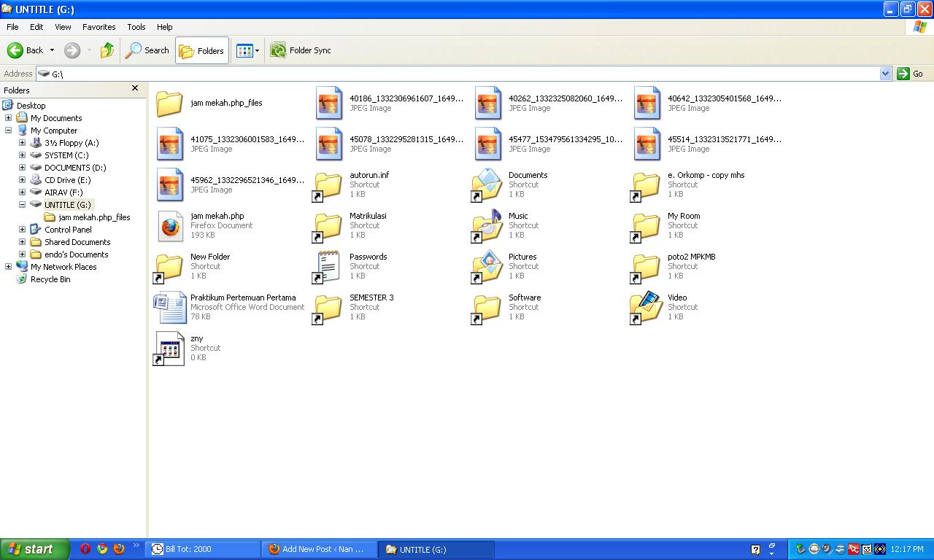Select JPEG image 40642_1332305401568
This screenshot has width=934, height=560.
click(x=647, y=103)
